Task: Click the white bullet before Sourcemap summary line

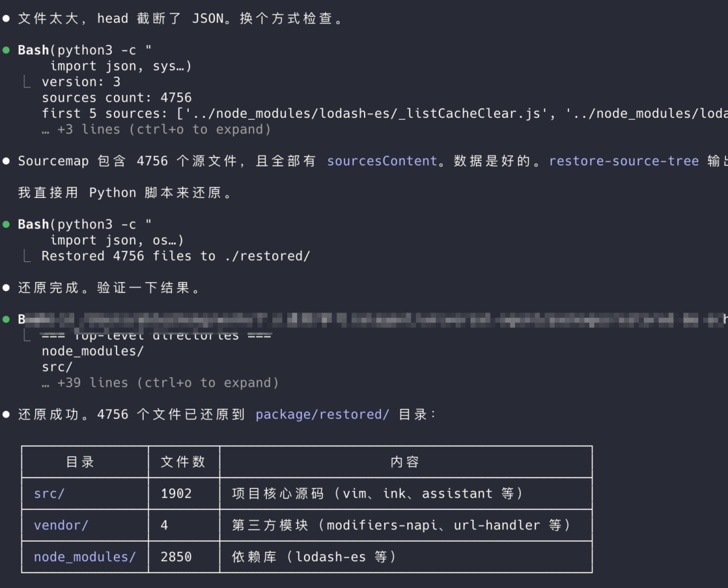Action: coord(6,161)
